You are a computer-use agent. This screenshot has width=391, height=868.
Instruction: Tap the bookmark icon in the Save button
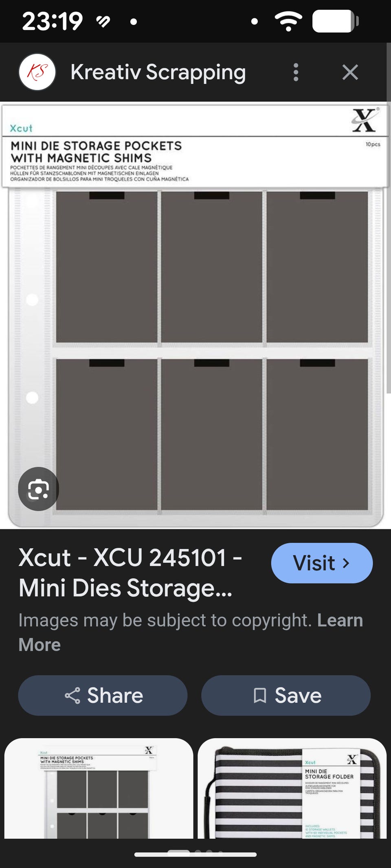coord(260,695)
